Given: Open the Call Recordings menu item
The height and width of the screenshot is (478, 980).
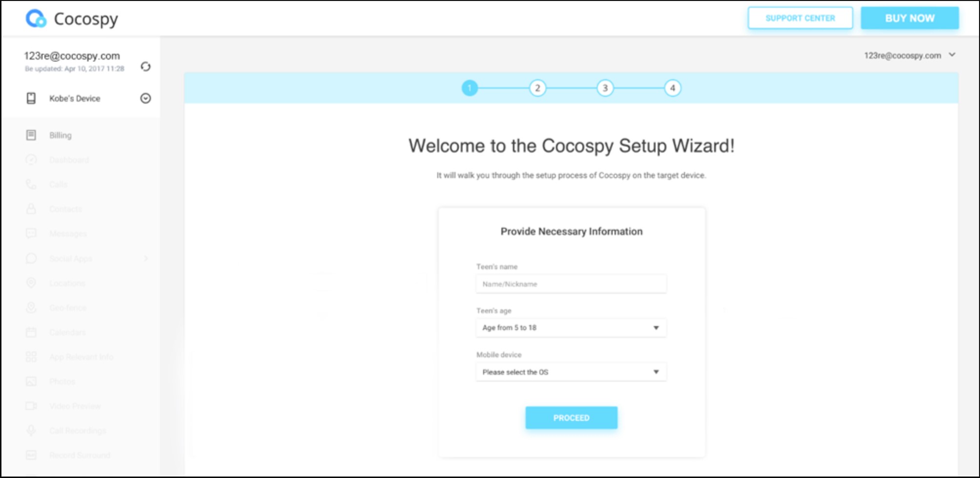Looking at the screenshot, I should tap(77, 431).
